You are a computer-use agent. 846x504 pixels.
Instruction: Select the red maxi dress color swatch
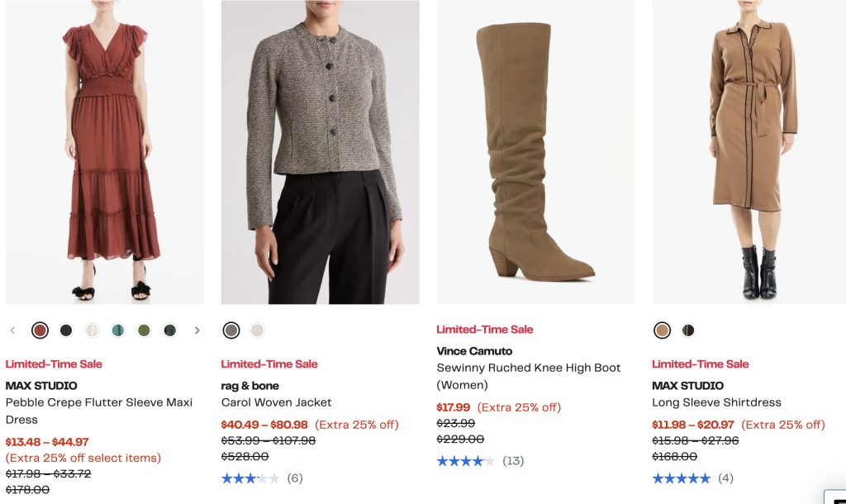click(40, 330)
